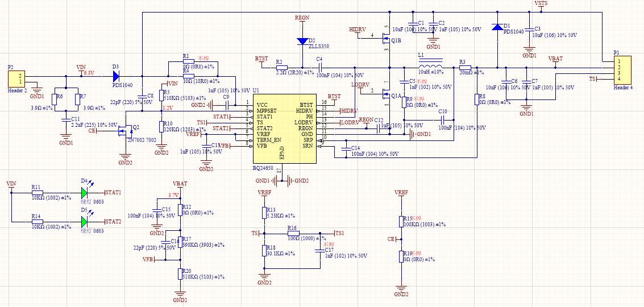This screenshot has width=644, height=307.
Task: Click the 5.23KΩ ±1% value text
Action: pyautogui.click(x=281, y=216)
